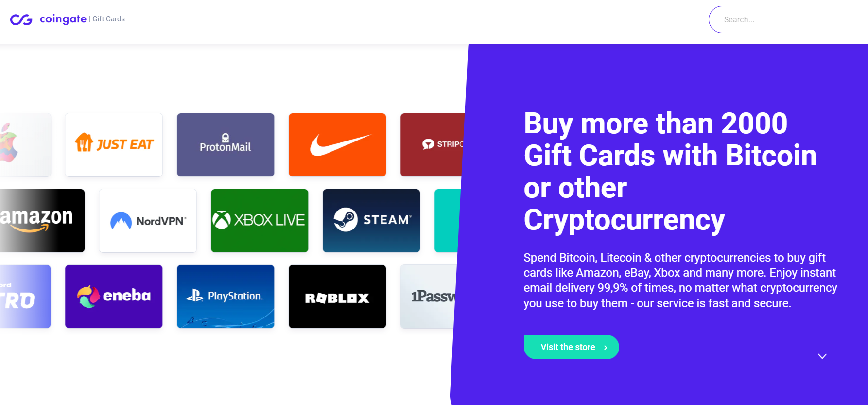Choose the PlayStation gift card

coord(226,297)
